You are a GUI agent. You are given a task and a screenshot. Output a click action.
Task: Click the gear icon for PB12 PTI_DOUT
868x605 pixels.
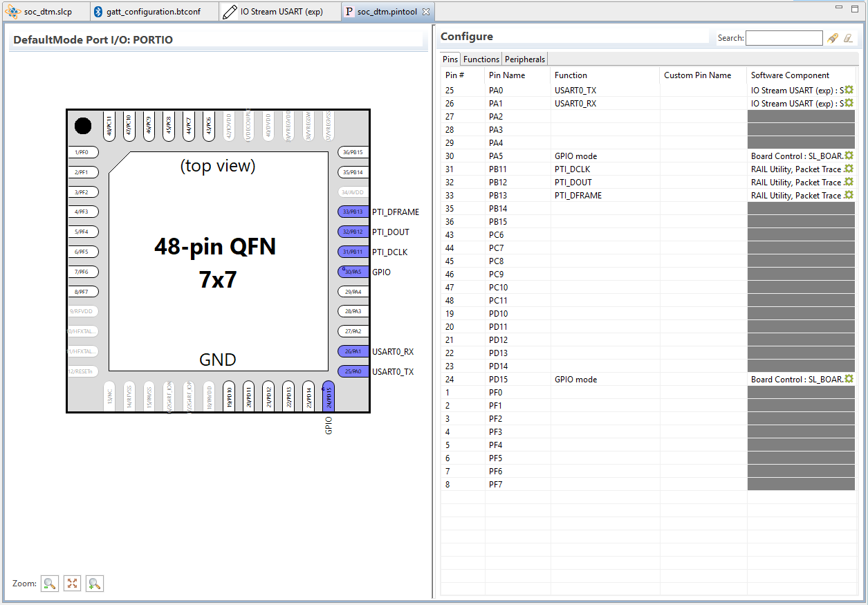pyautogui.click(x=849, y=183)
